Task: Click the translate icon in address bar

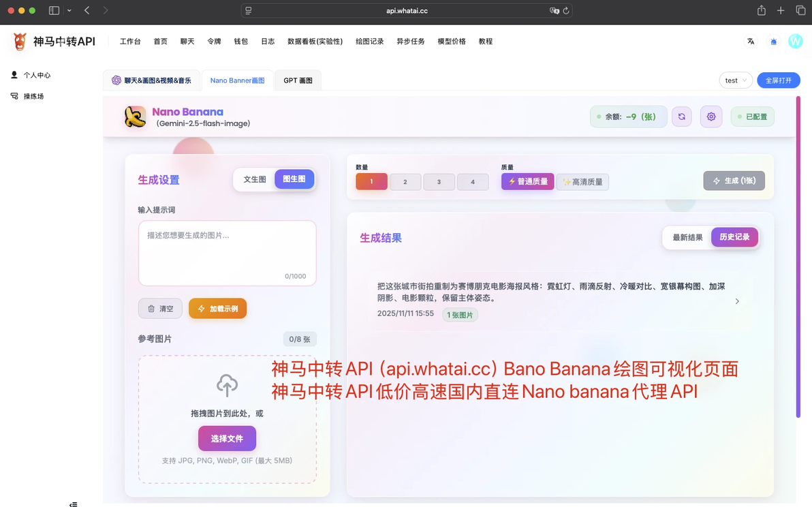Action: 554,10
